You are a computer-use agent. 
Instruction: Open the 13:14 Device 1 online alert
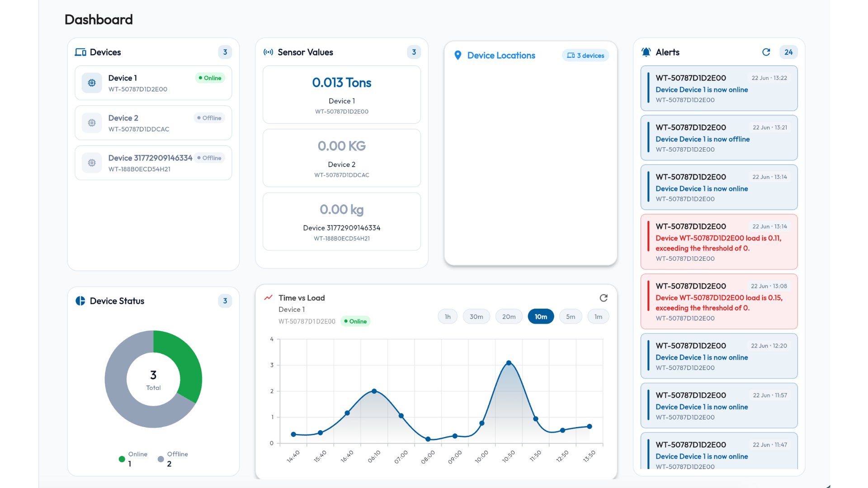(x=719, y=188)
